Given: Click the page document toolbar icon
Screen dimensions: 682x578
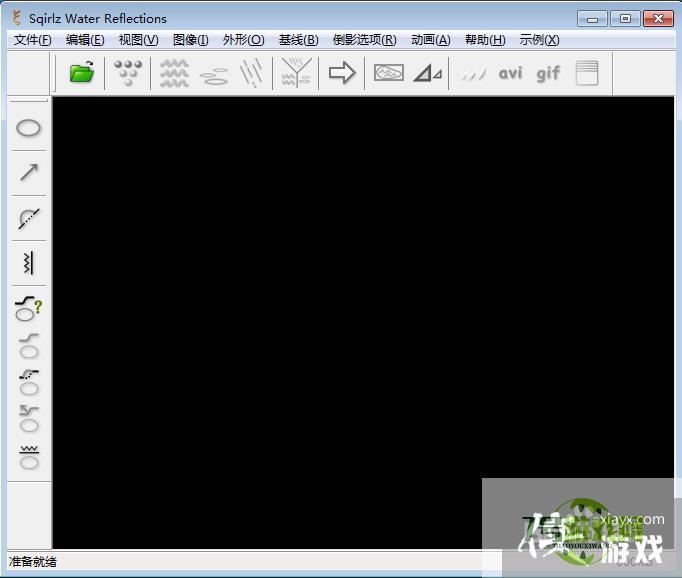Looking at the screenshot, I should coord(587,73).
